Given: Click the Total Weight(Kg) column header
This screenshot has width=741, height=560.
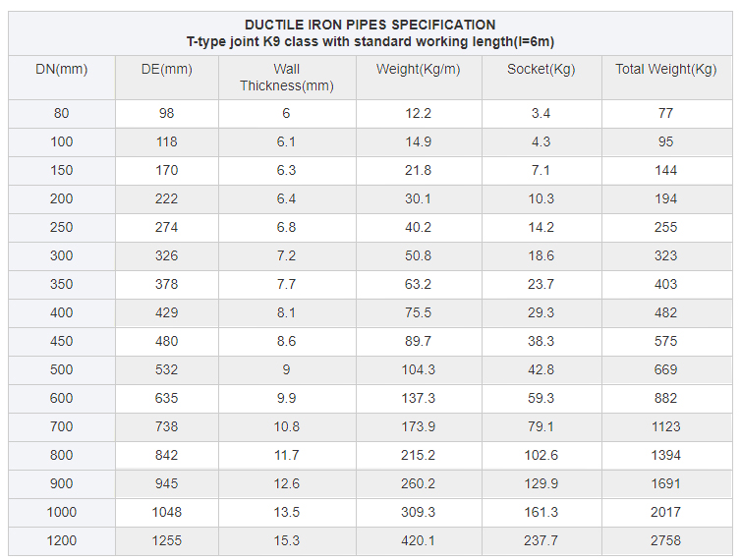Looking at the screenshot, I should 665,69.
